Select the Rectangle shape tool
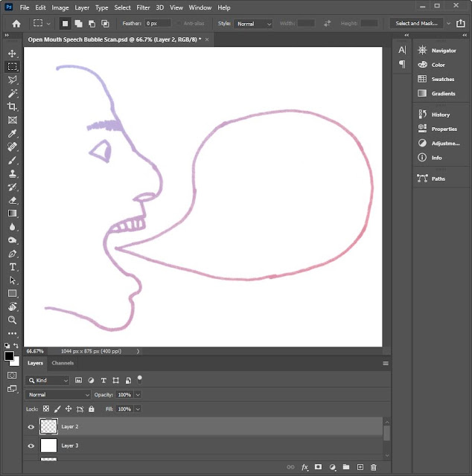The height and width of the screenshot is (476, 472). coord(12,294)
